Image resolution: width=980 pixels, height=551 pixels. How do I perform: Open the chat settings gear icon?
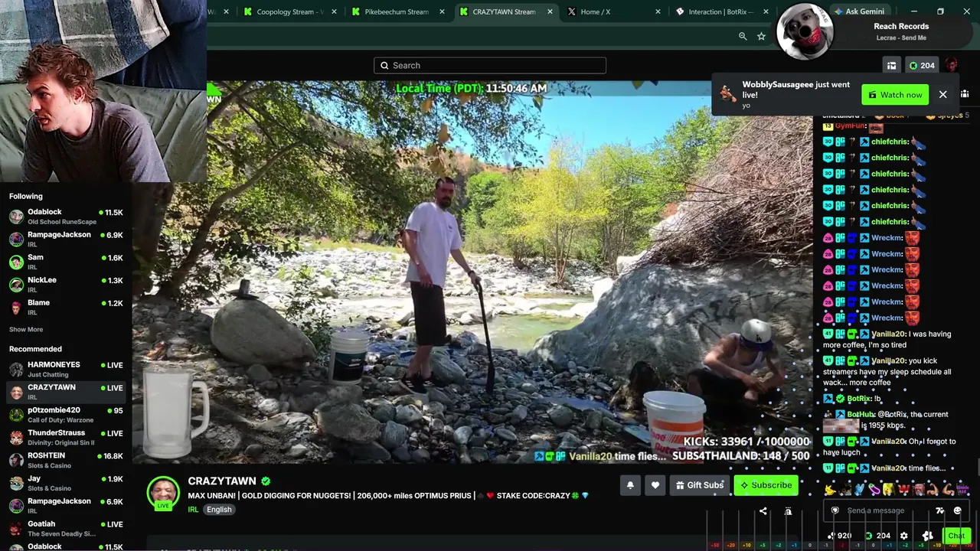(x=903, y=536)
